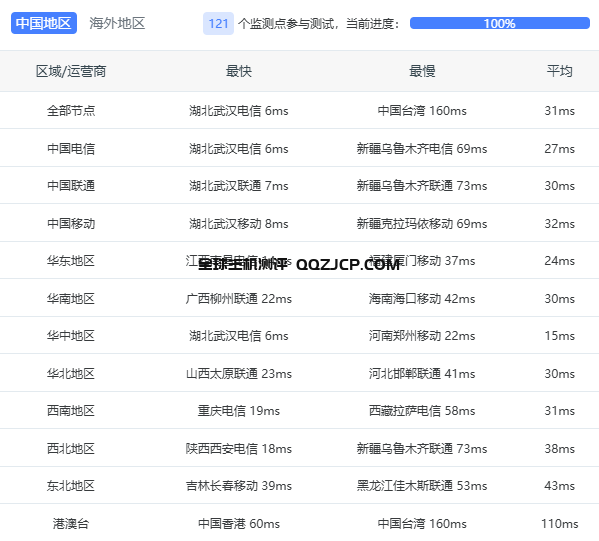Click 陕西西安电信 18ms cell
Viewport: 599px width, 541px height.
coord(239,449)
